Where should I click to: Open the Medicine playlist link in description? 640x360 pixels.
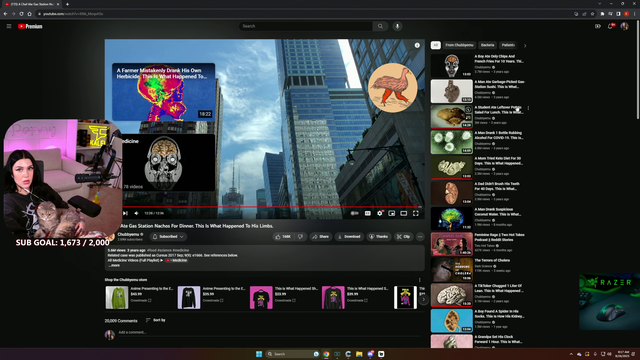(177, 260)
